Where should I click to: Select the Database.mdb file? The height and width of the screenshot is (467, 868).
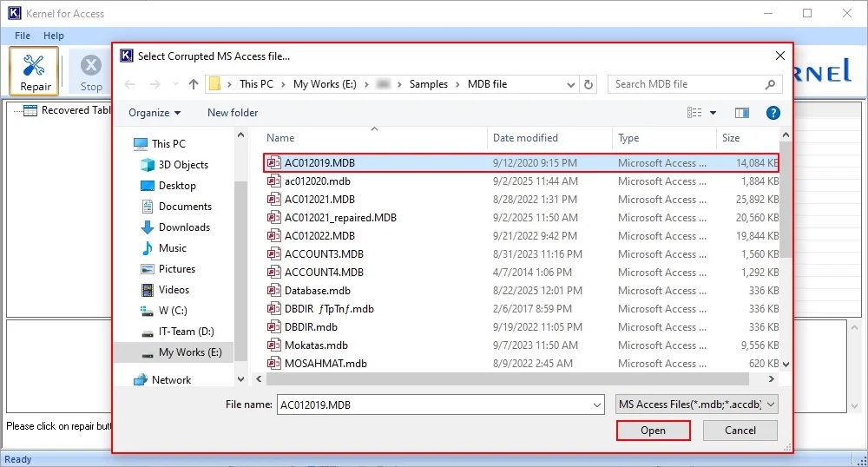click(x=522, y=291)
